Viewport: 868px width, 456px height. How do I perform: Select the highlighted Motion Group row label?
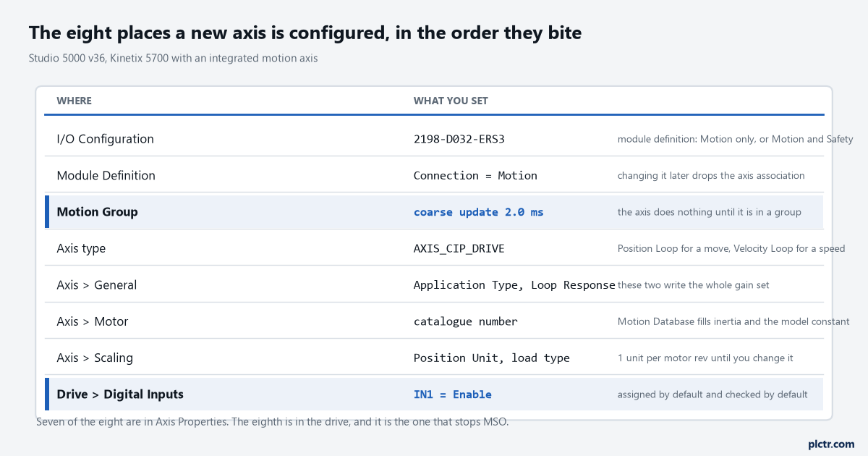coord(97,212)
